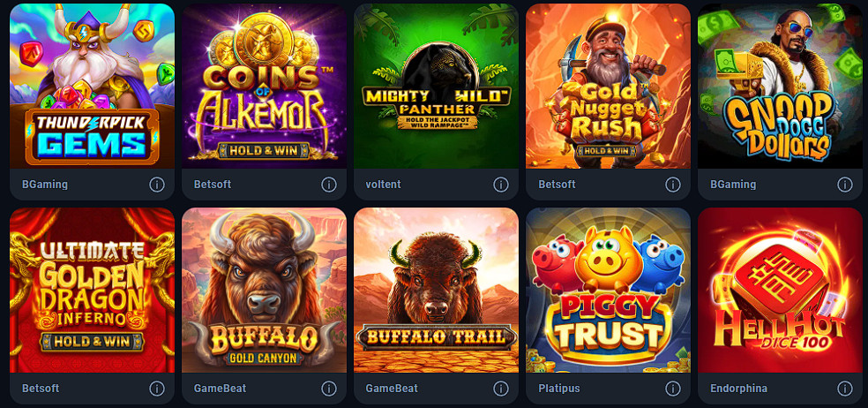This screenshot has height=408, width=868.
Task: Show info for Hell Hot Dice 100
Action: 845,389
